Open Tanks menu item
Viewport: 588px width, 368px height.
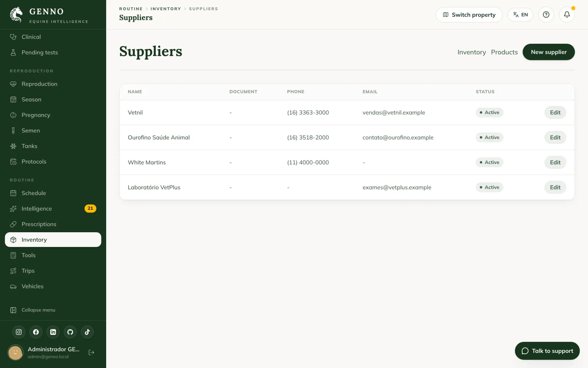[53, 146]
